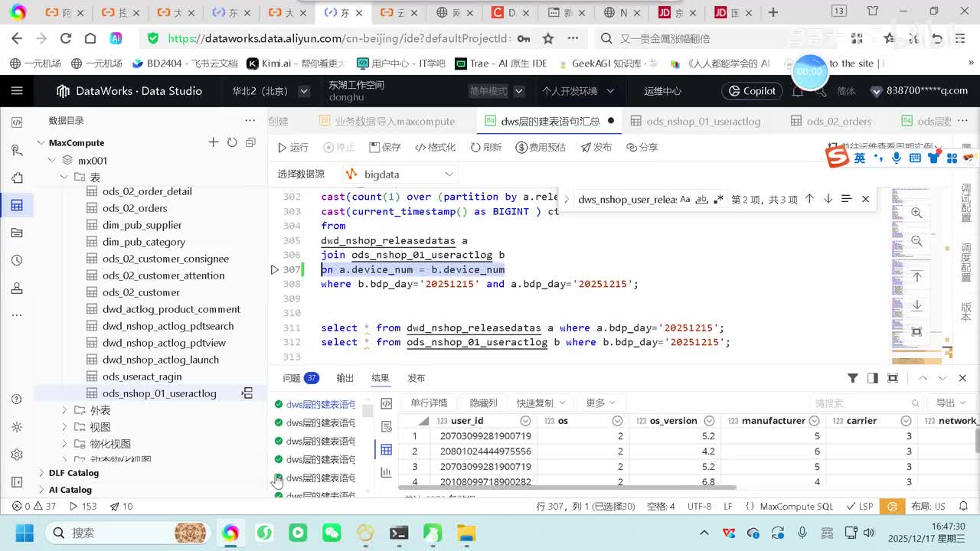
Task: Open the 发布 tab in bottom panel
Action: 416,378
